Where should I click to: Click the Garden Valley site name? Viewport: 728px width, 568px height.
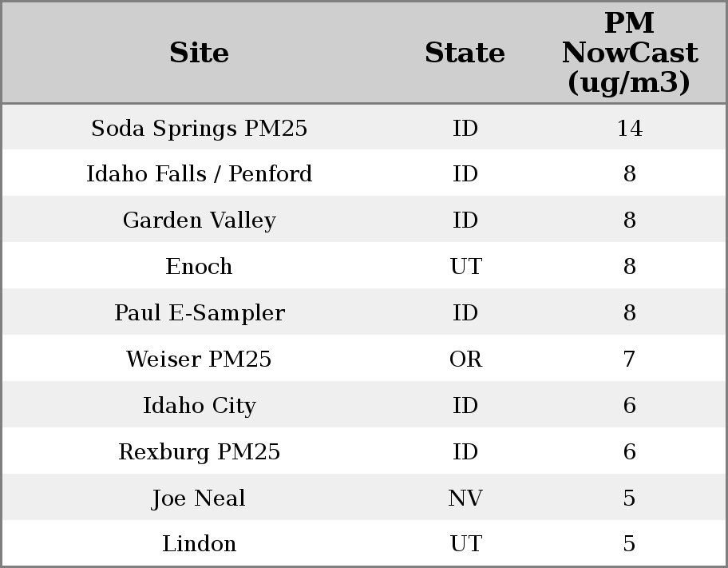(x=199, y=220)
